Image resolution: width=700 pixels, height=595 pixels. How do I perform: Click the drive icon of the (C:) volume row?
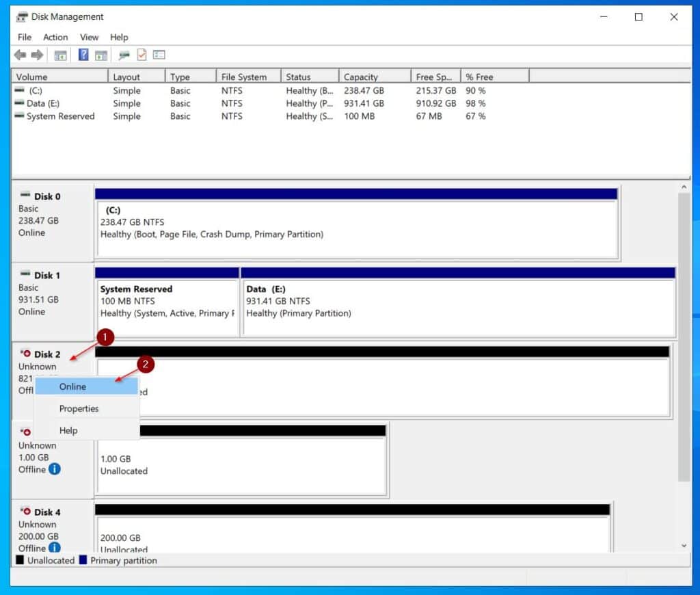coord(19,90)
